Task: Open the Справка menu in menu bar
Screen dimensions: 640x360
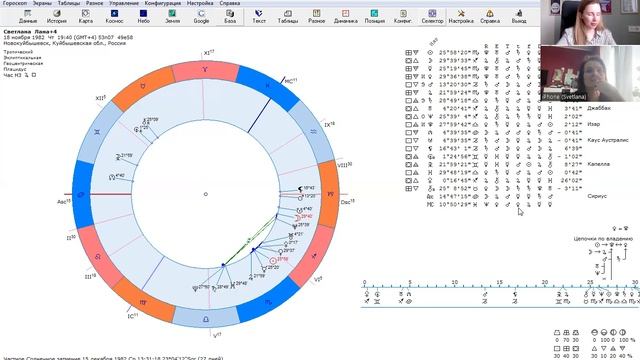Action: pos(229,3)
